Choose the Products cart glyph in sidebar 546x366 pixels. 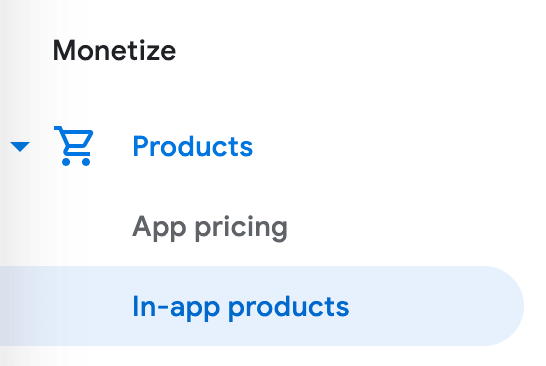[74, 146]
